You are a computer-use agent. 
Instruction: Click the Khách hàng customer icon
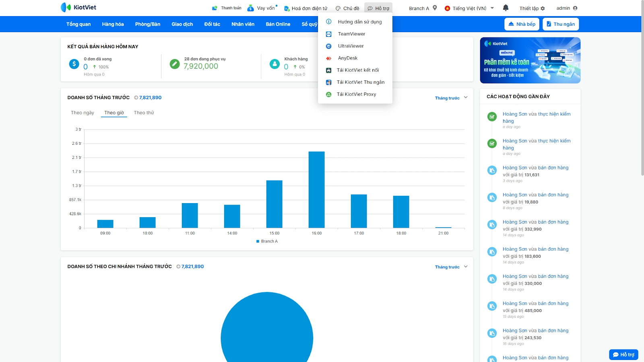click(275, 64)
